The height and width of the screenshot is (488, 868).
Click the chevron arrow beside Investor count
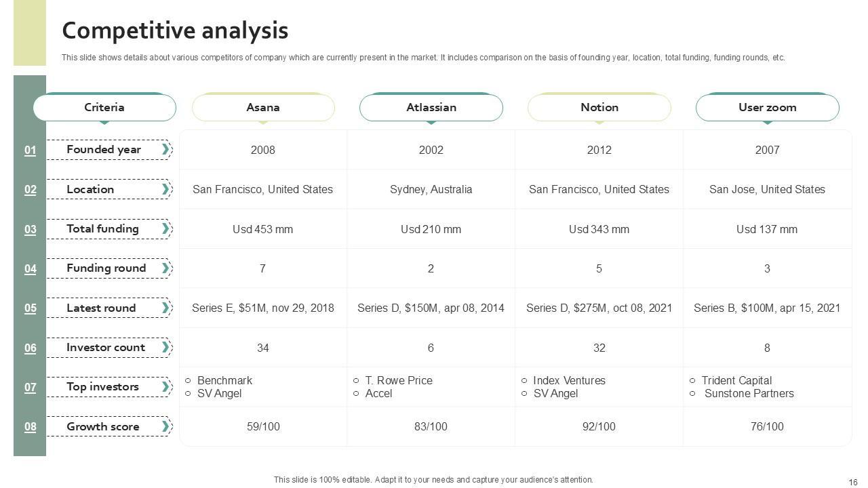point(165,348)
